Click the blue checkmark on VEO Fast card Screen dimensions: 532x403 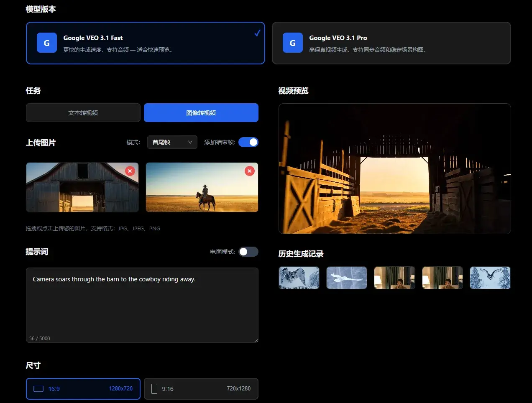[258, 33]
